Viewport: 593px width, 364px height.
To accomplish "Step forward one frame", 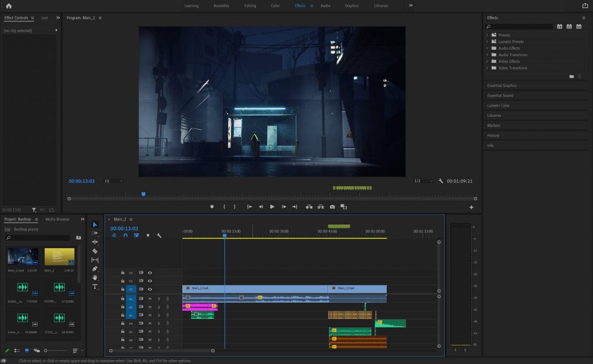I will pyautogui.click(x=284, y=207).
